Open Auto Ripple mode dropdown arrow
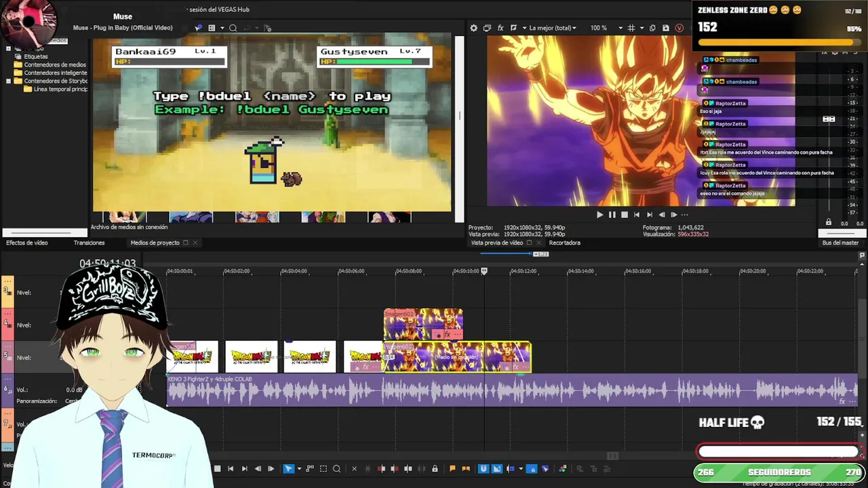 [x=521, y=468]
